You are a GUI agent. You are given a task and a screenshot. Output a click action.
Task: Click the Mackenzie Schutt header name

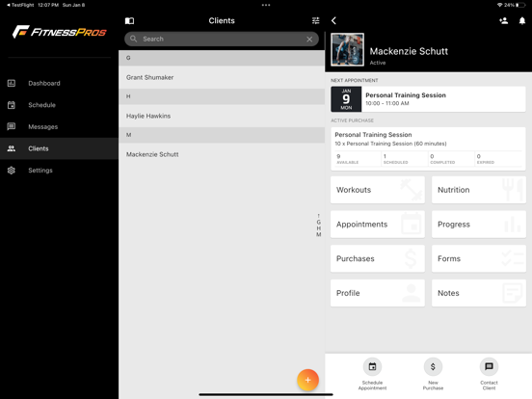[409, 51]
